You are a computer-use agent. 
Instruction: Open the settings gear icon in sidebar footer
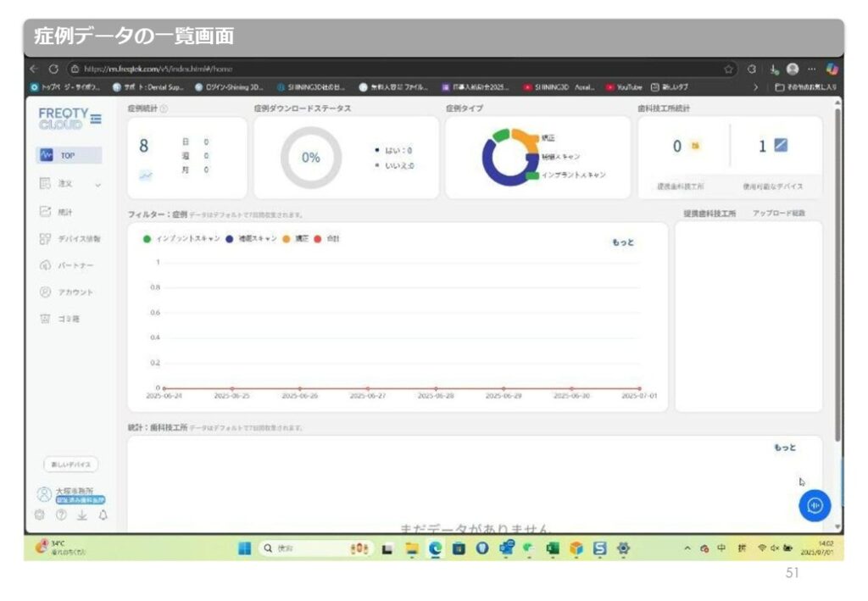39,515
